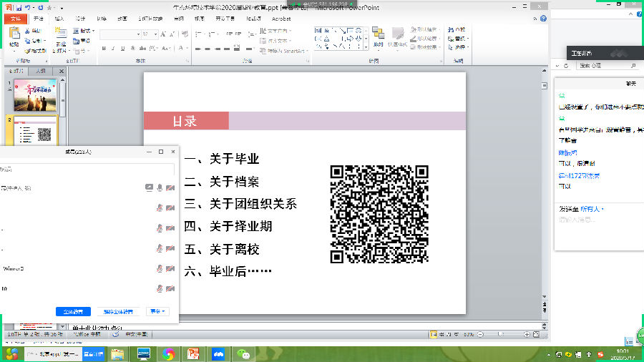
Task: Click the blue 全体静音 mute all button
Action: [73, 311]
